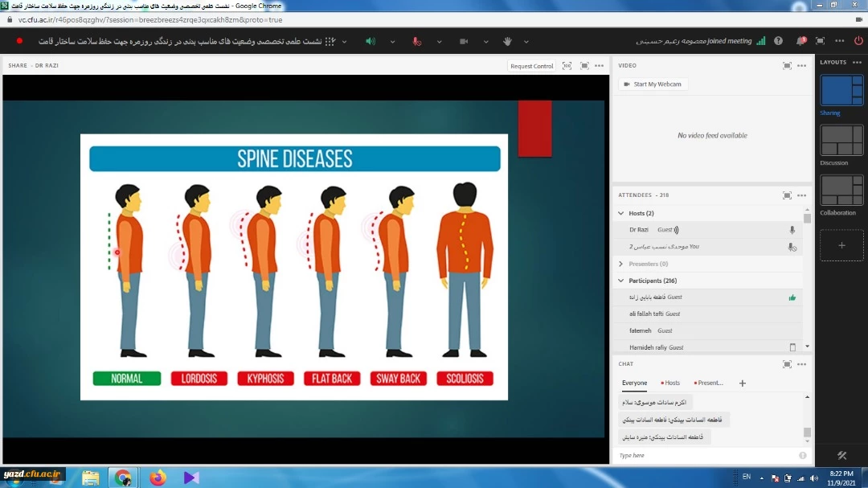Open the help question mark icon
This screenshot has width=868, height=488.
pyautogui.click(x=778, y=41)
